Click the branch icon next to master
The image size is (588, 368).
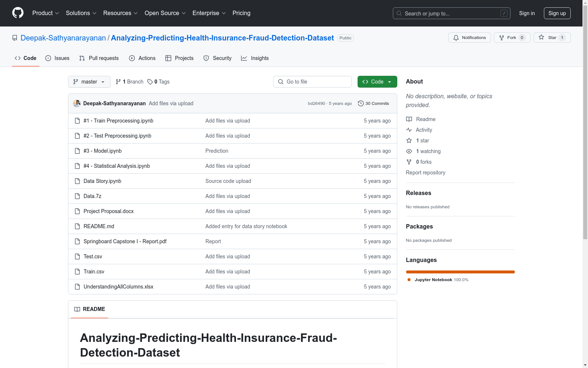(x=118, y=82)
